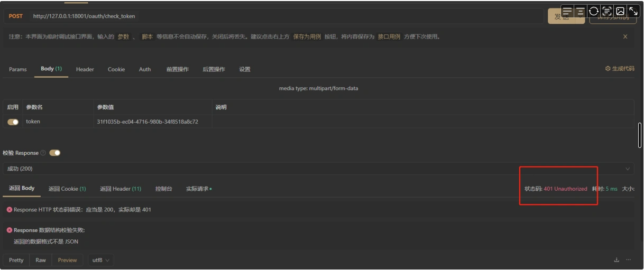Click the image picture overlay icon
Screen dimensions: 644x270
620,11
